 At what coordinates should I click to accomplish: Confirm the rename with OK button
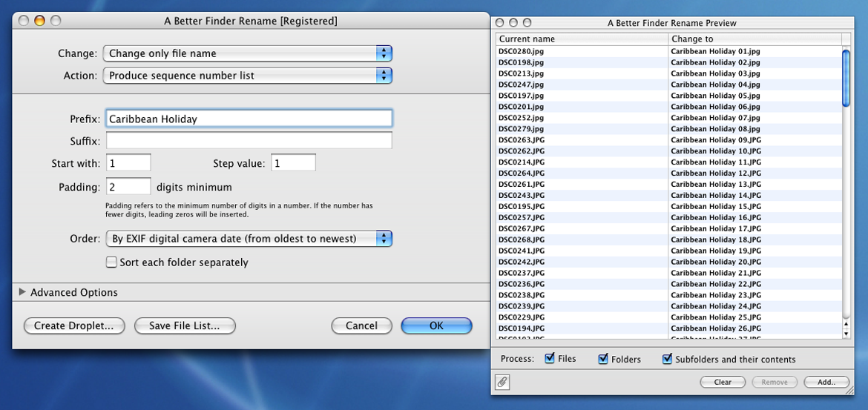pyautogui.click(x=436, y=326)
